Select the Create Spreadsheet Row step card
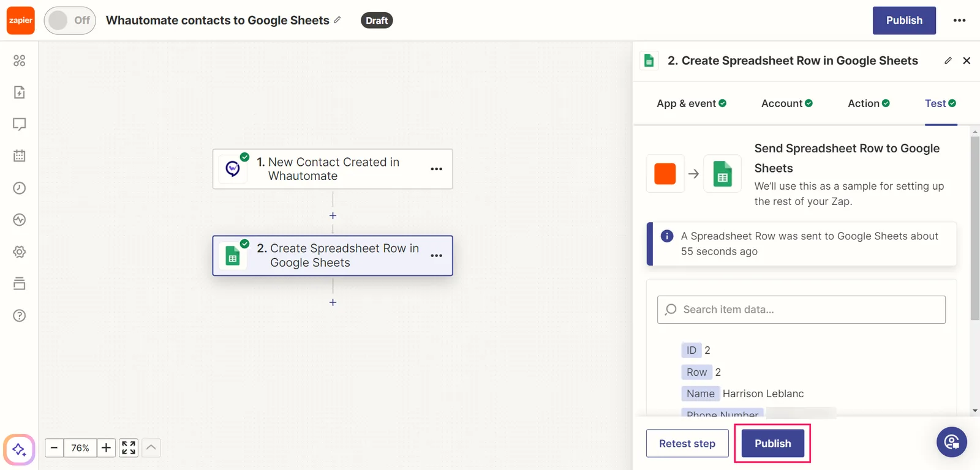The height and width of the screenshot is (470, 980). coord(333,256)
